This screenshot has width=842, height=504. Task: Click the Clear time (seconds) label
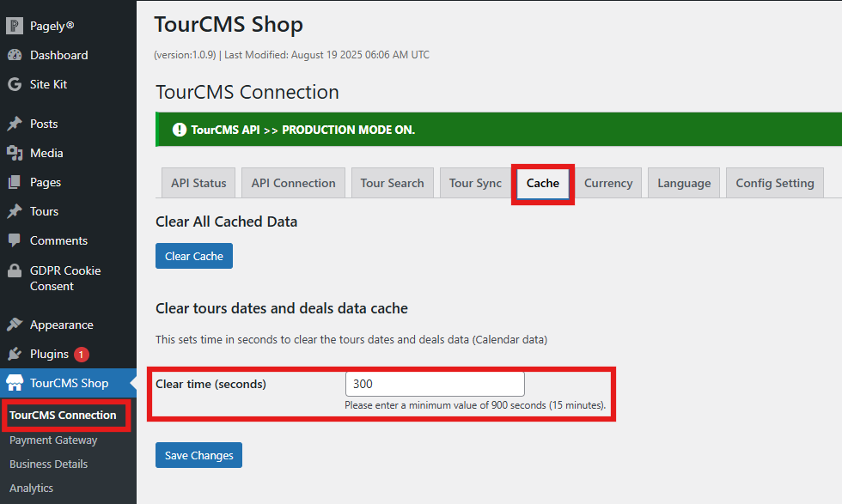pos(210,384)
